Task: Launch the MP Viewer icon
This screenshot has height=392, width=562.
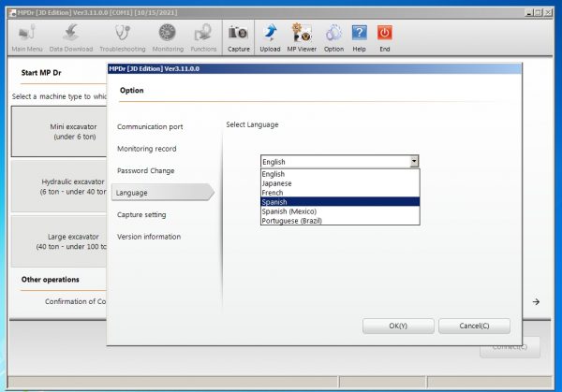Action: click(301, 36)
